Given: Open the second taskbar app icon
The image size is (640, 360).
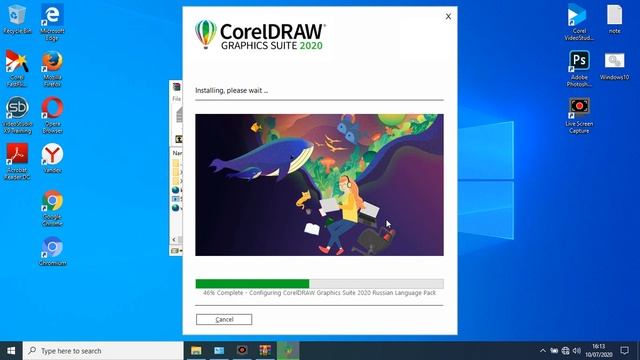Looking at the screenshot, I should tap(219, 351).
